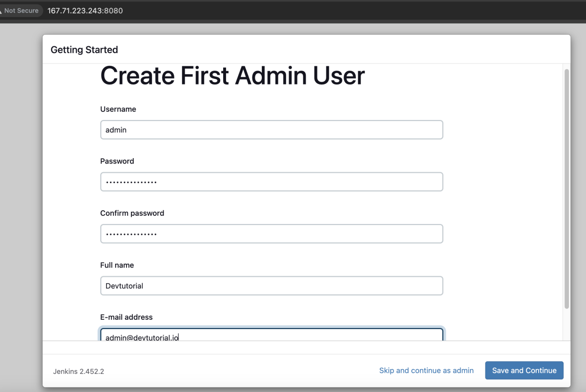The height and width of the screenshot is (392, 586).
Task: Click the E-mail address label
Action: pyautogui.click(x=126, y=317)
